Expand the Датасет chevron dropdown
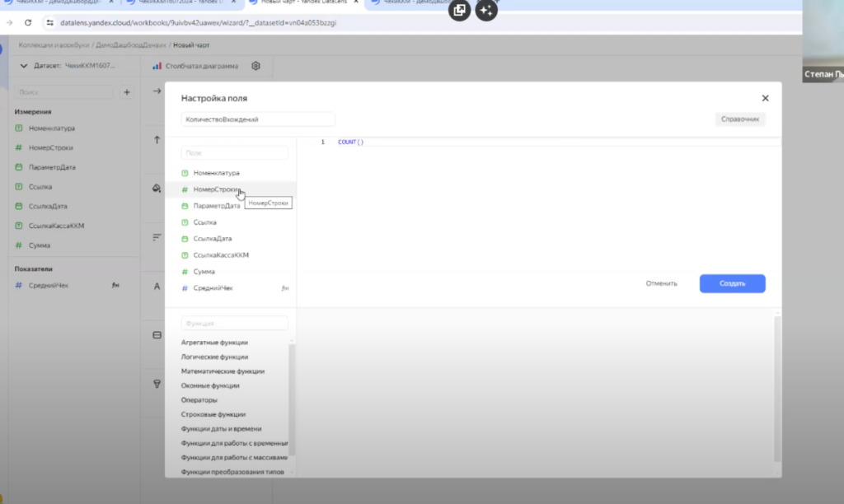This screenshot has width=844, height=504. coord(24,66)
